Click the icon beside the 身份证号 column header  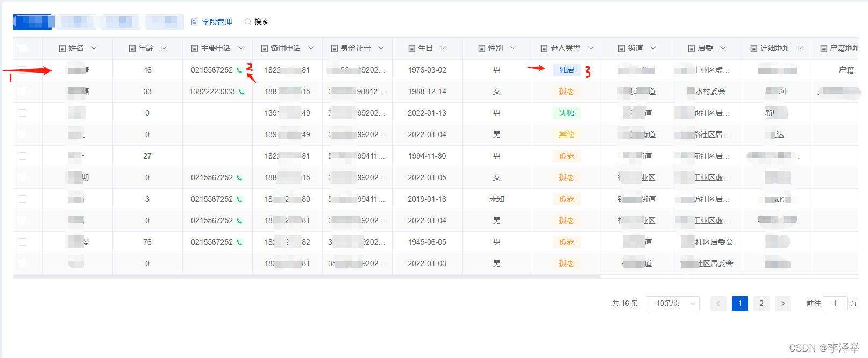334,48
